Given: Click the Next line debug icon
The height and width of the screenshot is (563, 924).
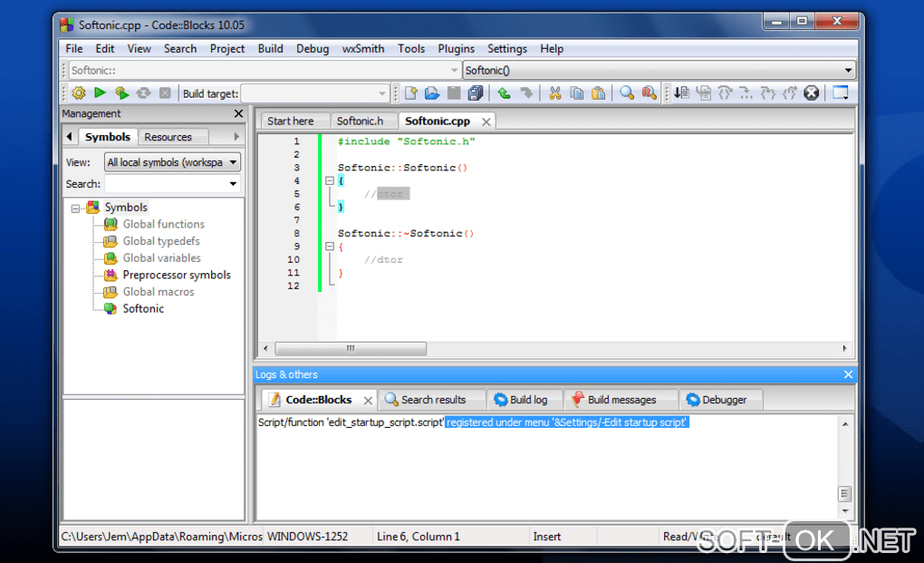Looking at the screenshot, I should coord(725,93).
